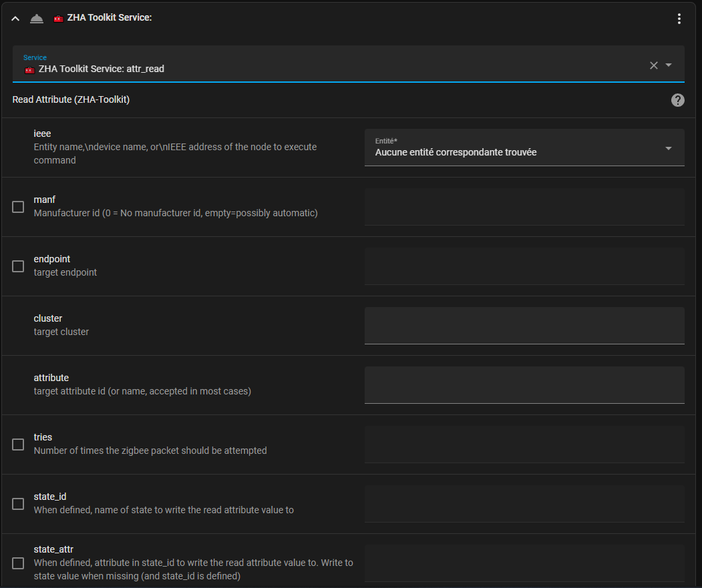
Task: Click the Entité dropdown arrow
Action: point(669,149)
